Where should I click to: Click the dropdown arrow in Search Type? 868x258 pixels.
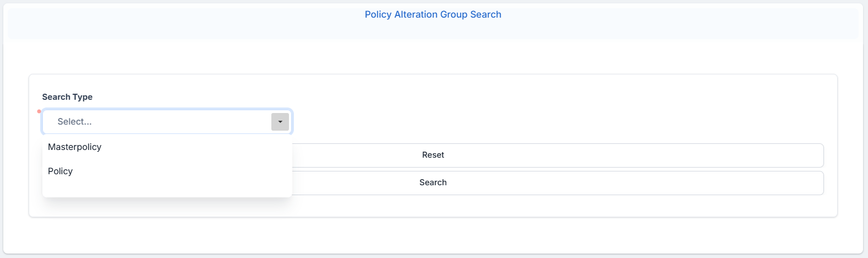[x=280, y=122]
